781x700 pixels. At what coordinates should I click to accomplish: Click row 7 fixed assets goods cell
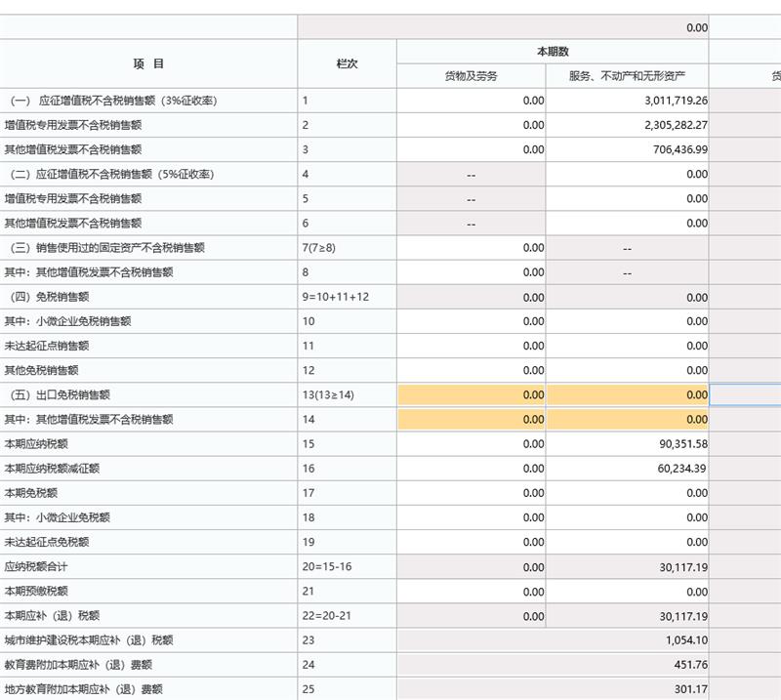[x=471, y=248]
